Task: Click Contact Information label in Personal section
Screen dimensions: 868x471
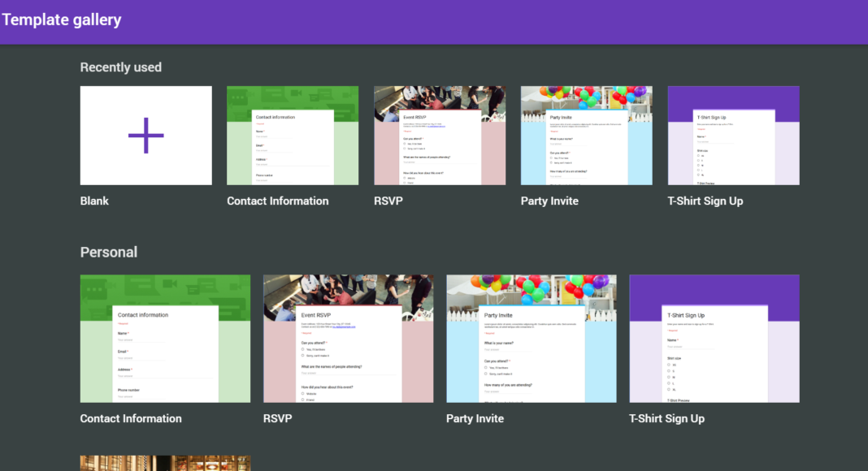Action: (131, 419)
